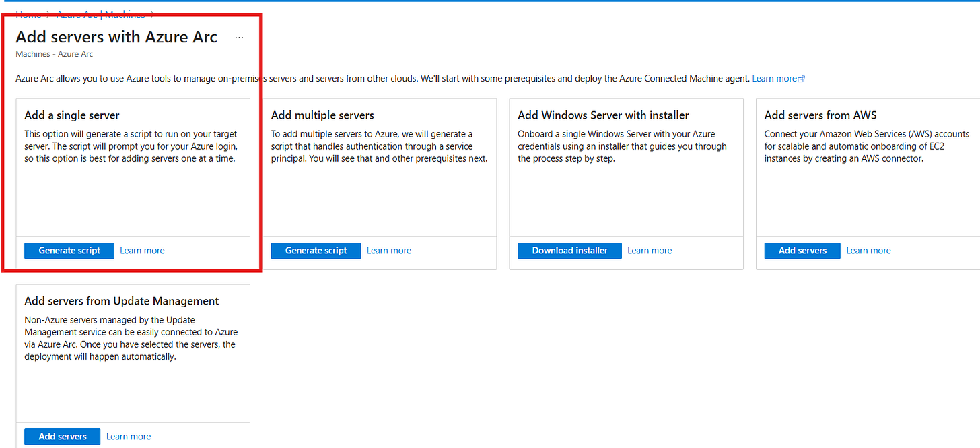This screenshot has width=980, height=448.
Task: Open Learn more in Add servers from AWS card
Action: click(x=868, y=251)
